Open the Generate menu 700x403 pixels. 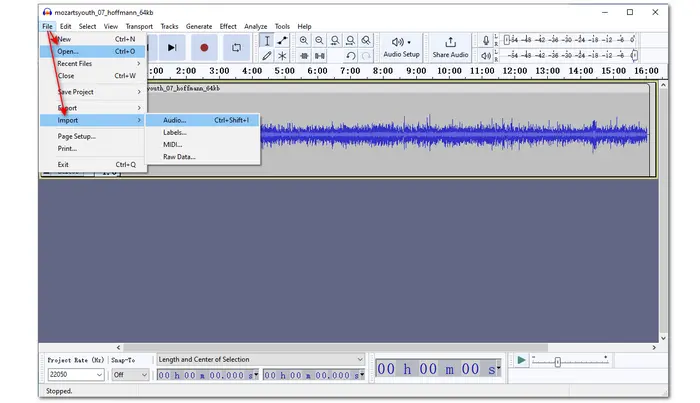tap(199, 26)
